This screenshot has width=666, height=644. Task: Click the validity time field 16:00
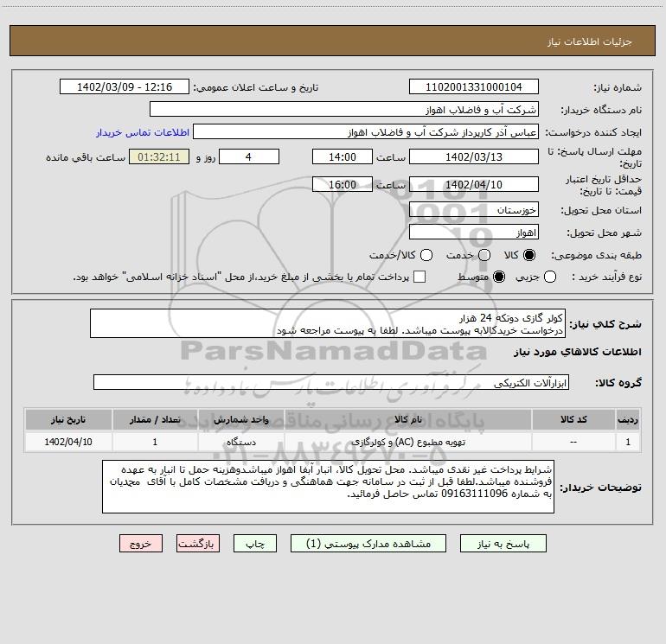[x=343, y=184]
